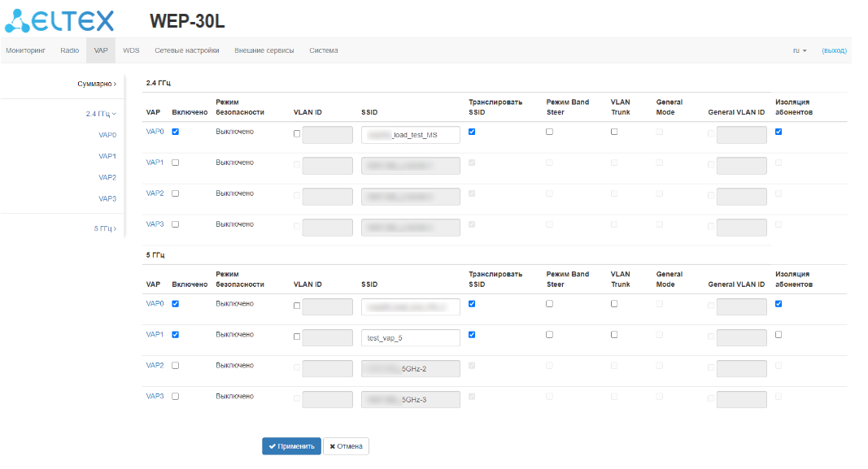Click the Eltex logo
This screenshot has height=469, width=868.
pos(59,21)
